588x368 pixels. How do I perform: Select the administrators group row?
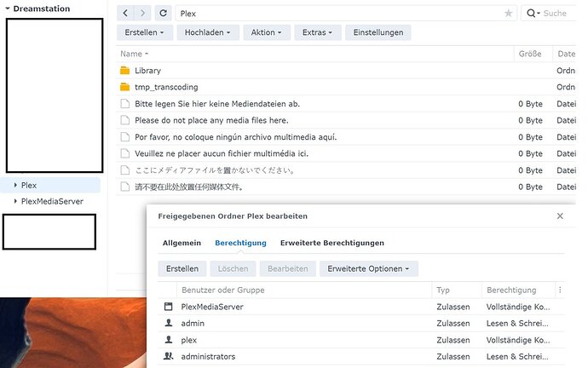click(x=361, y=356)
